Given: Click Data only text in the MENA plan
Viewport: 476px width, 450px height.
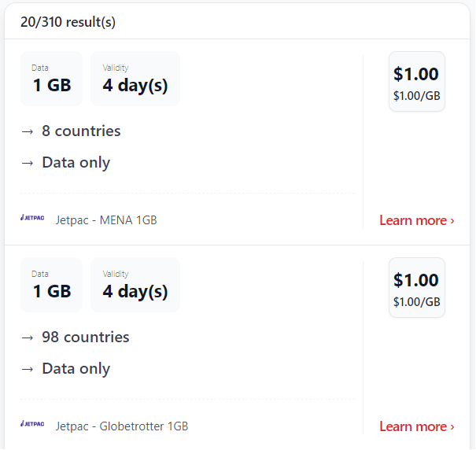Looking at the screenshot, I should pos(76,162).
